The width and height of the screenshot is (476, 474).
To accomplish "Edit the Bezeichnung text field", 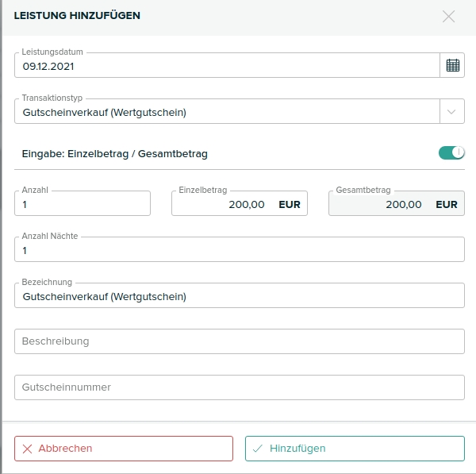I will pos(239,296).
